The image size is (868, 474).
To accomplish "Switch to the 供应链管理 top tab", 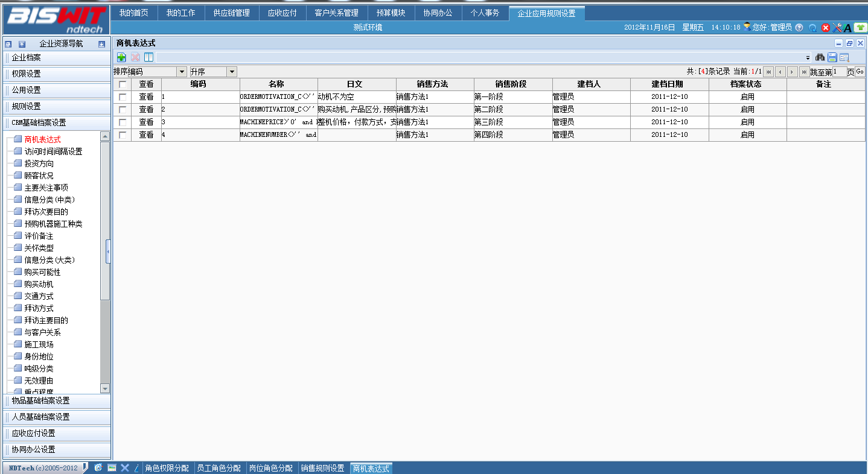I will (231, 13).
